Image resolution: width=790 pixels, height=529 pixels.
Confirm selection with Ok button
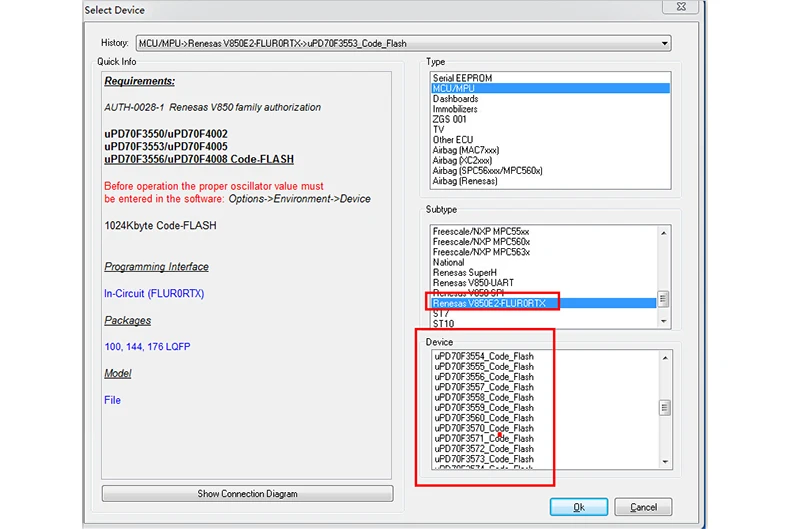tap(579, 507)
